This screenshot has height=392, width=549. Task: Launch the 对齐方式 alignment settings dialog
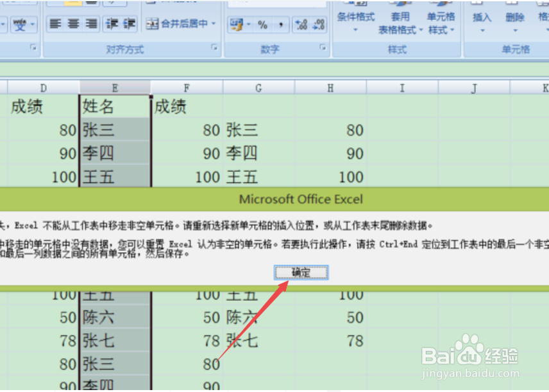(214, 47)
